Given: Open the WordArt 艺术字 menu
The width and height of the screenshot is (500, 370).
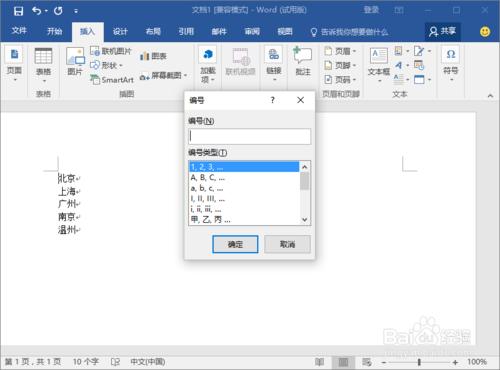Looking at the screenshot, I should pos(401,65).
